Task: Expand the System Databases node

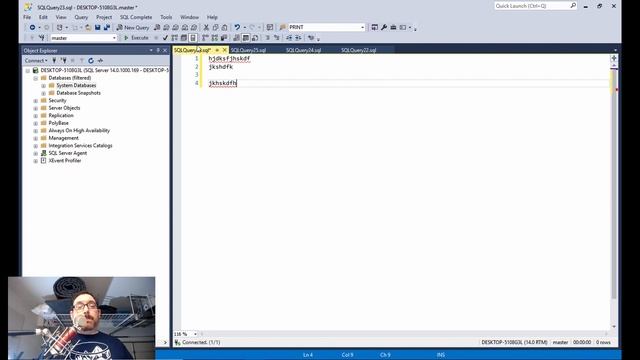Action: click(x=44, y=86)
